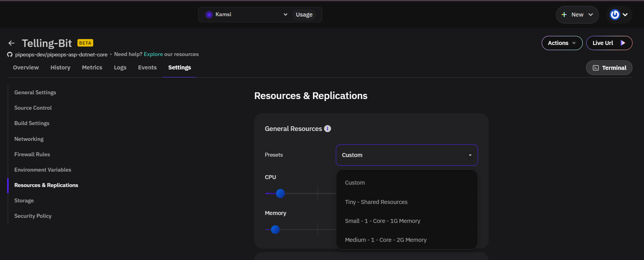The width and height of the screenshot is (644, 260).
Task: Click the play icon in Live Url
Action: (x=623, y=43)
